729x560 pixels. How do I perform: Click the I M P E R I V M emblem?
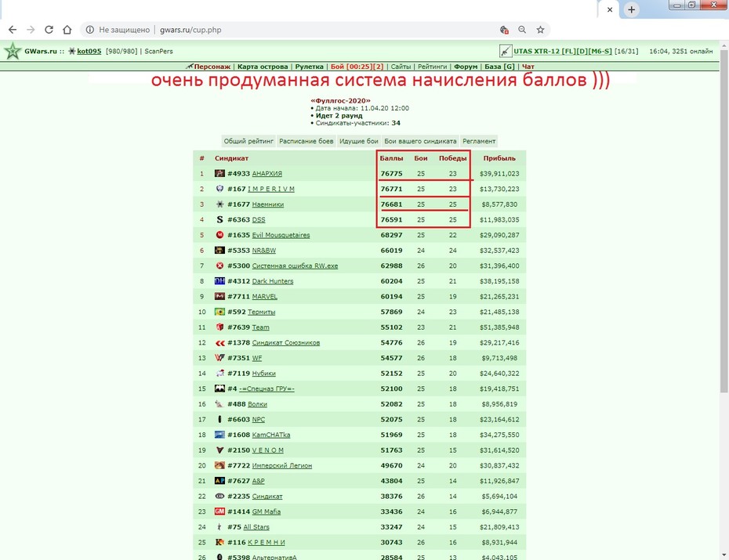tap(219, 189)
